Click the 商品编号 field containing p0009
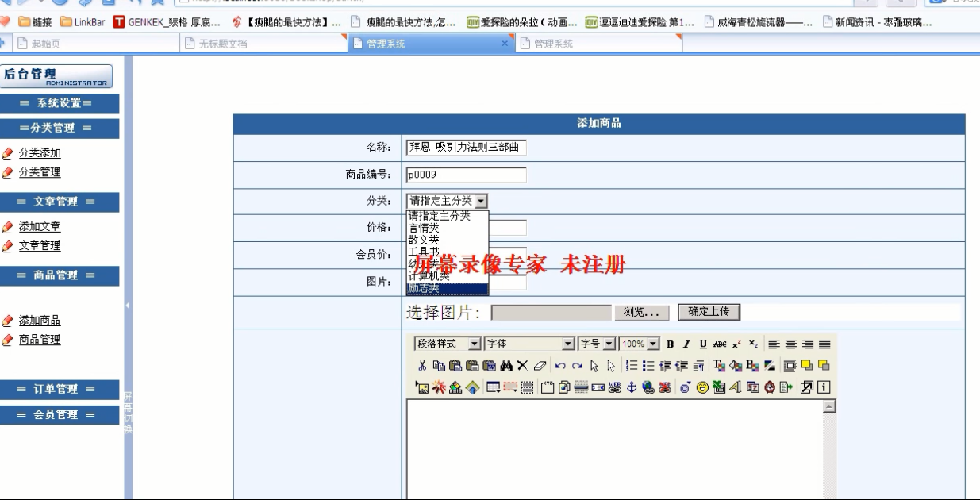Viewport: 980px width, 500px height. point(466,175)
